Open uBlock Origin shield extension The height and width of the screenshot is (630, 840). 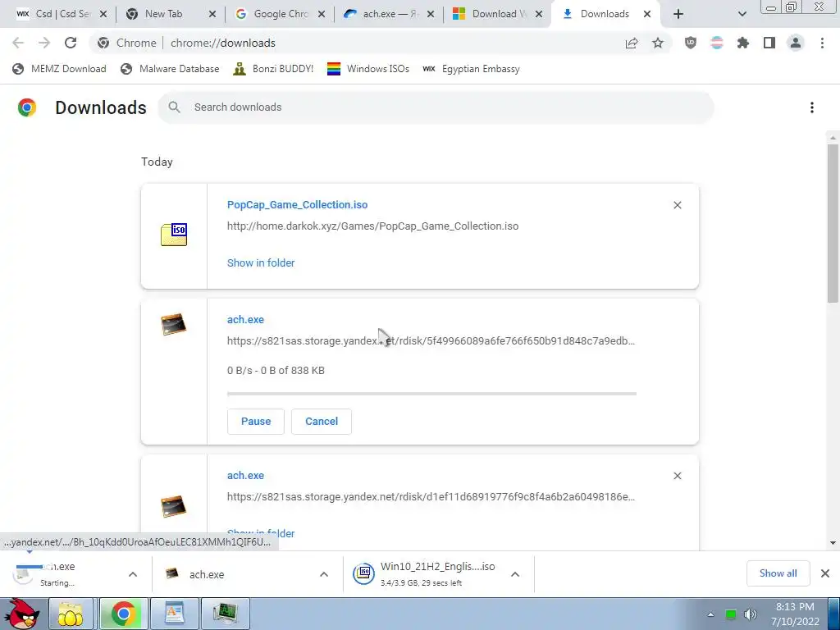691,43
